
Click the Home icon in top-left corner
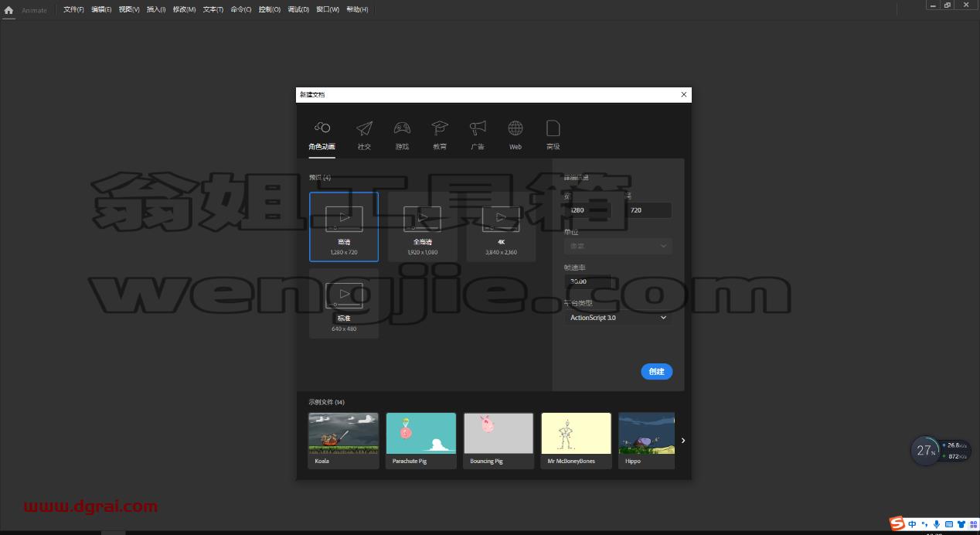(x=9, y=10)
